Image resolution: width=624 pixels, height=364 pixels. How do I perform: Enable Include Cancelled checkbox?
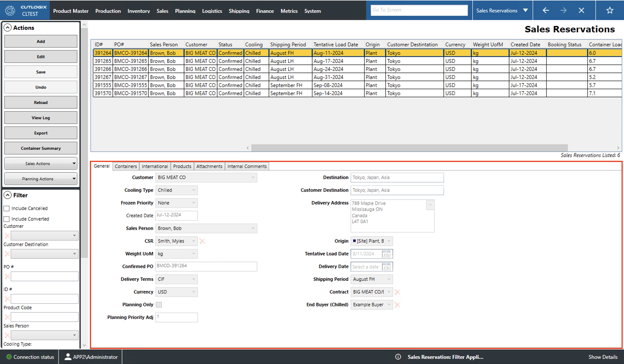7,208
